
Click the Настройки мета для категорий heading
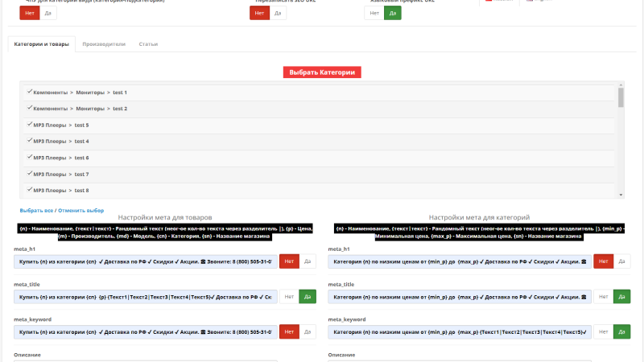tap(479, 217)
